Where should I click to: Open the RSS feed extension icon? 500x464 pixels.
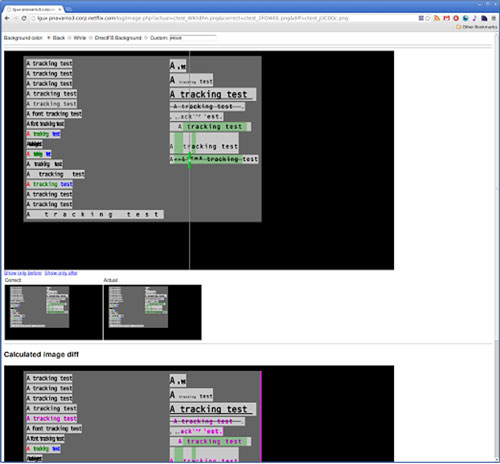[x=437, y=18]
